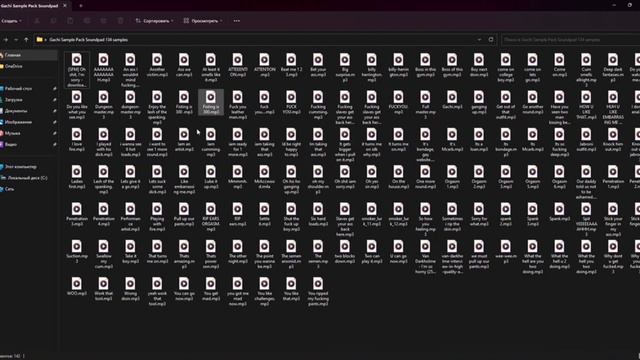The image size is (640, 360).
Task: Open Этот компьютер in the sidebar
Action: tap(29, 167)
